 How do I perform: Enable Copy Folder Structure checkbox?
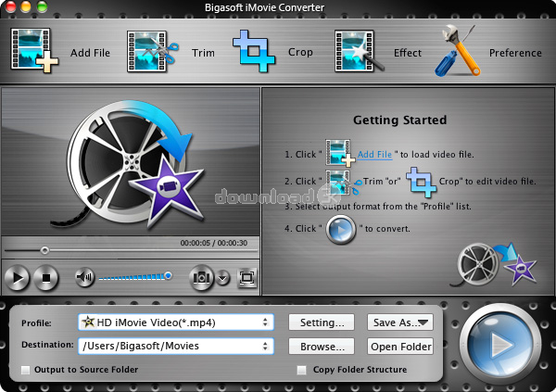(x=301, y=370)
